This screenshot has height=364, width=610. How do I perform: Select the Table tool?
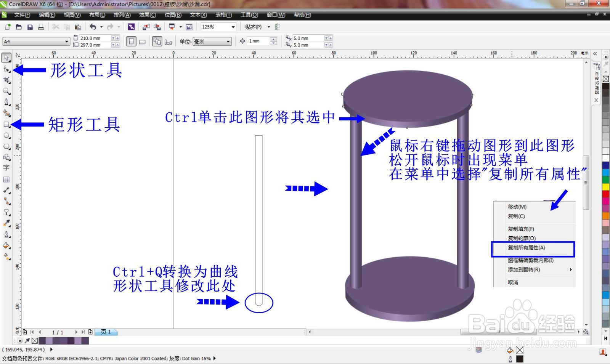pyautogui.click(x=6, y=179)
